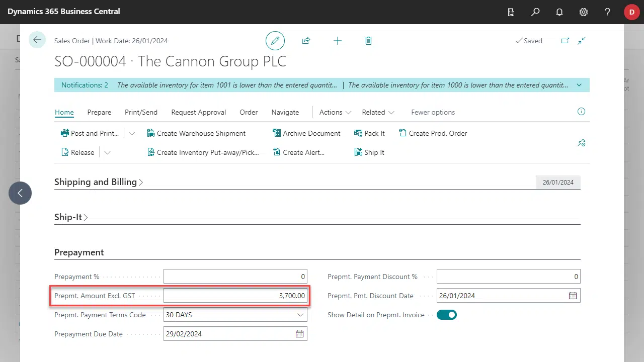Viewport: 644px width, 362px height.
Task: Click the item 1001 inventory notification
Action: click(227, 85)
